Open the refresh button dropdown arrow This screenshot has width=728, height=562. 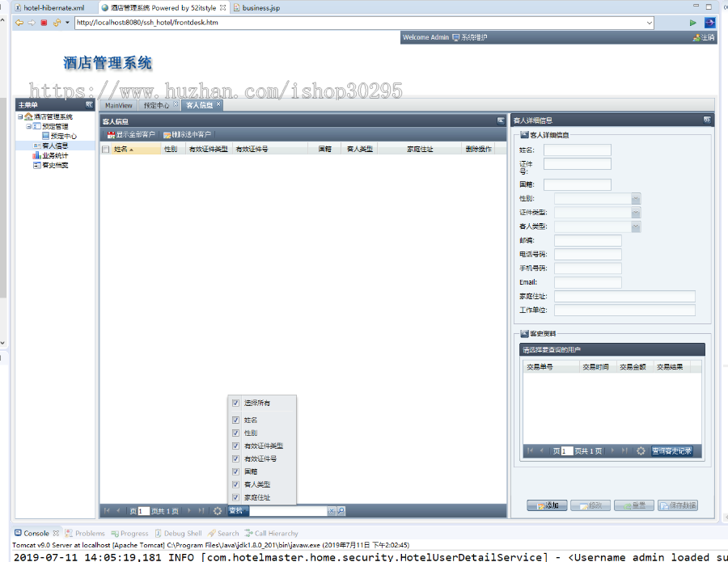(67, 23)
